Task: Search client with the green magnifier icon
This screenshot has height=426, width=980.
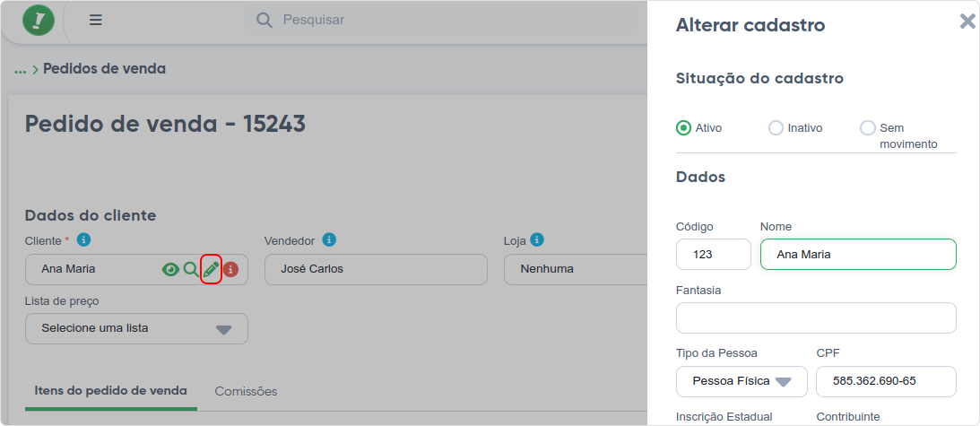Action: (x=191, y=270)
